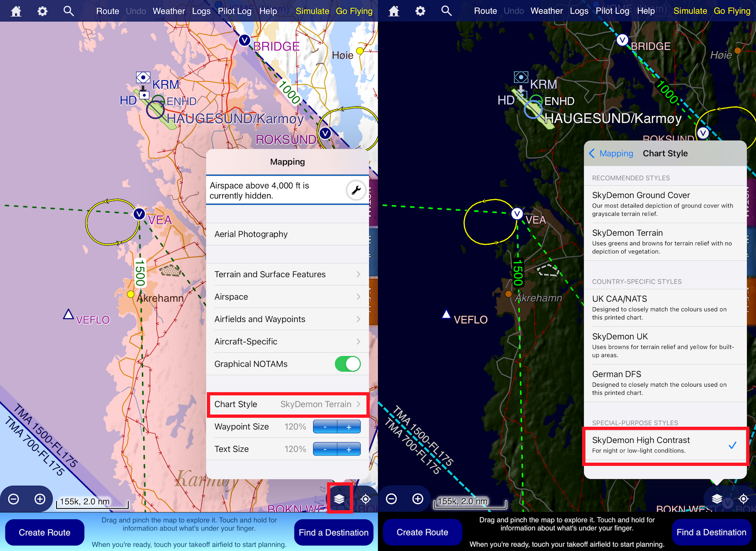
Task: Tap Go Flying in right screen
Action: click(x=732, y=11)
